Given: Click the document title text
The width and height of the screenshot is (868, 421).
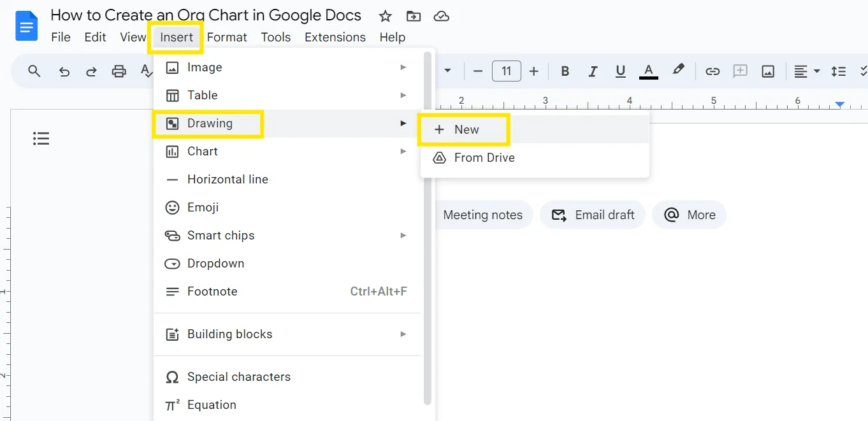Looking at the screenshot, I should (206, 15).
